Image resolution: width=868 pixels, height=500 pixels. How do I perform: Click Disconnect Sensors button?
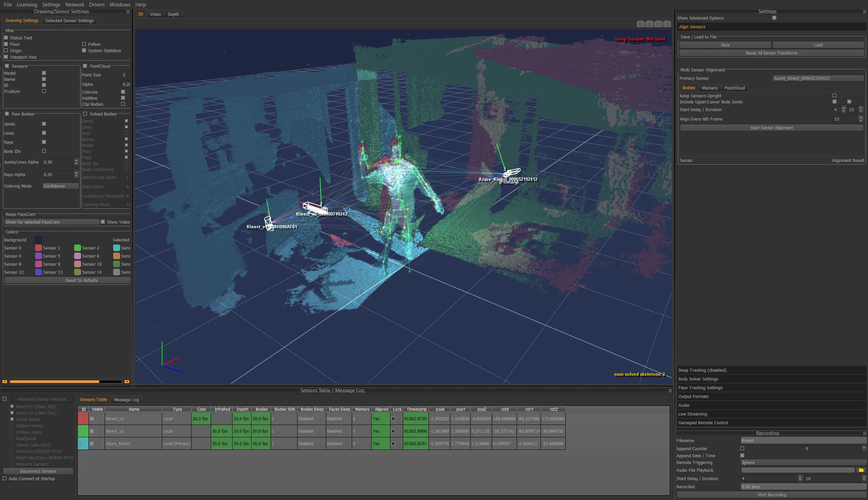tap(38, 471)
